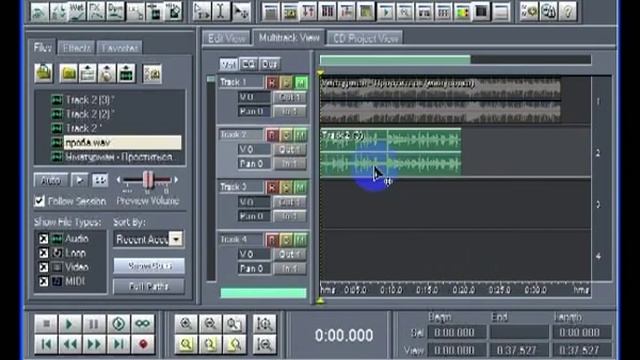
Task: Zoom out horizontally with minus magnifier
Action: 210,324
